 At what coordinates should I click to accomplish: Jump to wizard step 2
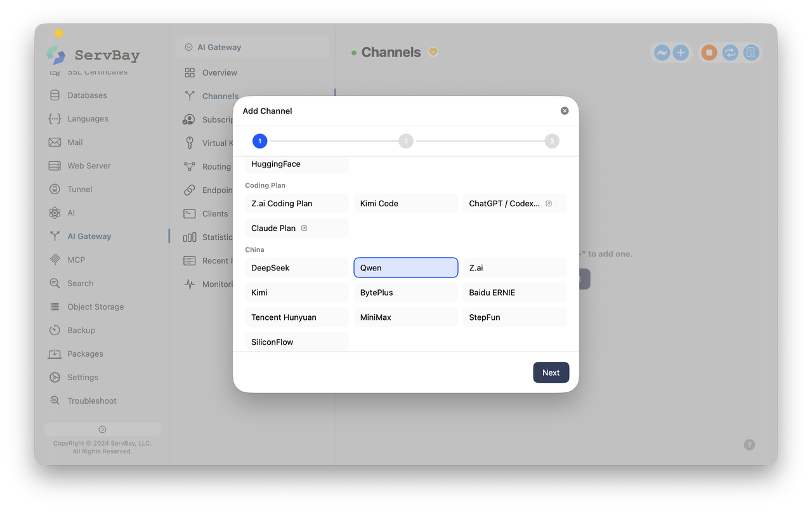(x=406, y=141)
